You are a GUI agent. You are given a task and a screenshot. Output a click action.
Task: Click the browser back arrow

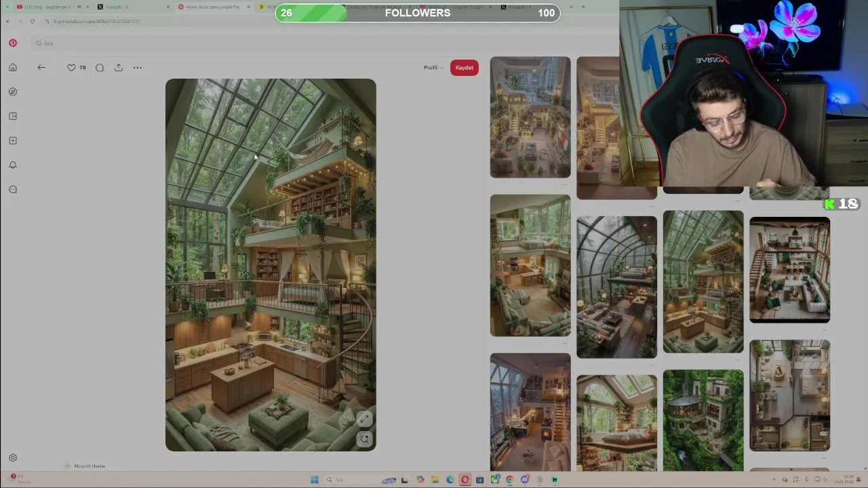click(x=8, y=21)
